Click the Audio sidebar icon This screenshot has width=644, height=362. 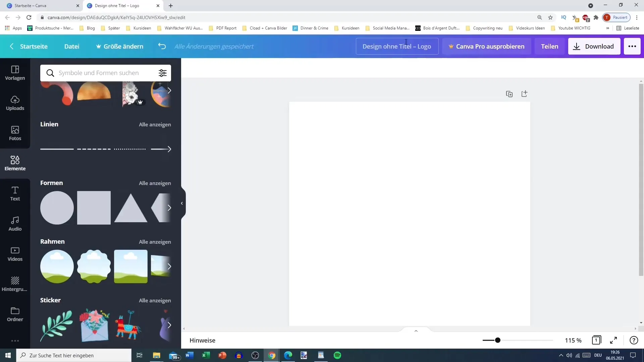pos(15,224)
